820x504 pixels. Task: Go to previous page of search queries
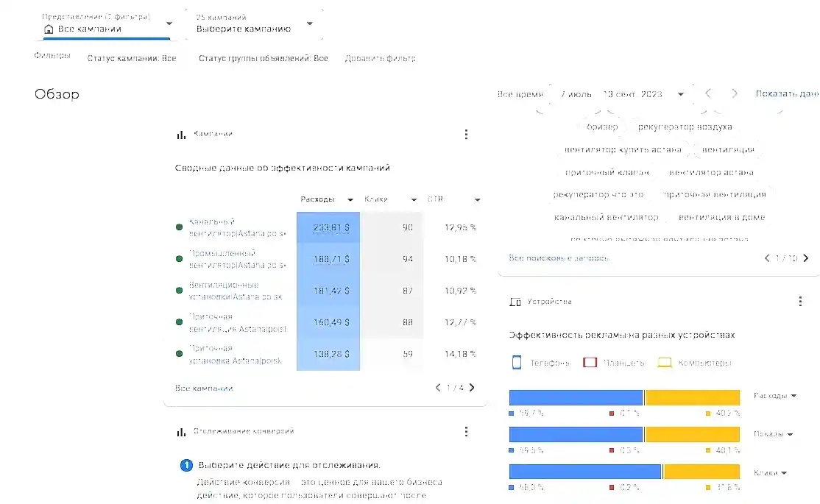click(x=768, y=258)
